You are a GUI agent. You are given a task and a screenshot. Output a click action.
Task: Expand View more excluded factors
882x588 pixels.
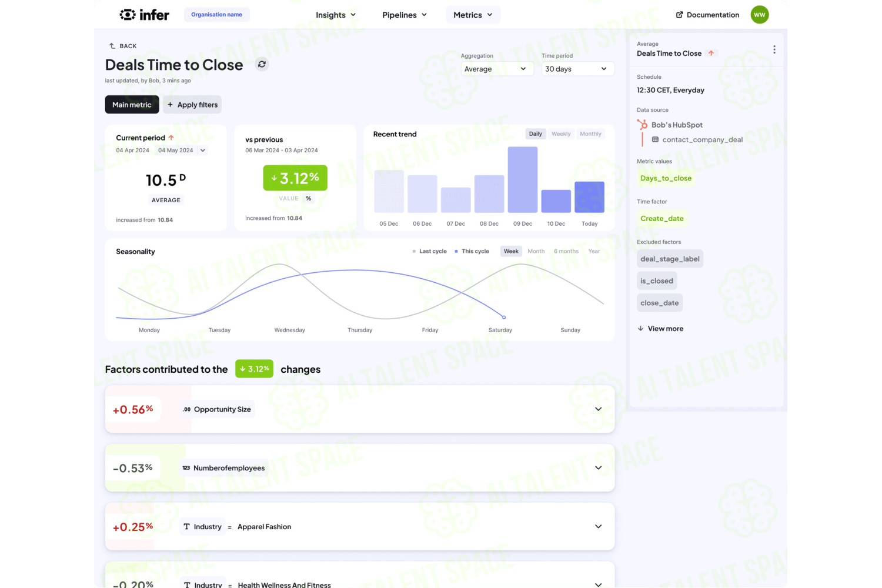(x=660, y=329)
